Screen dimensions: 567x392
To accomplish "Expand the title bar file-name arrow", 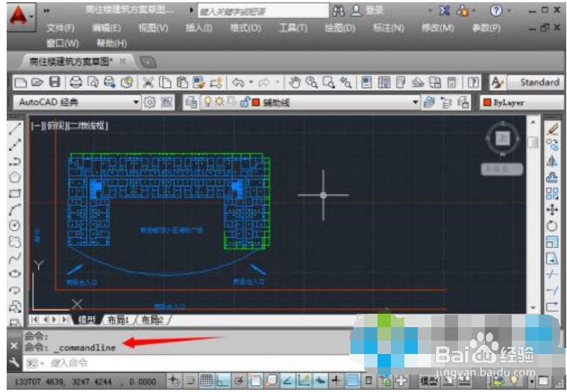I will click(x=191, y=10).
